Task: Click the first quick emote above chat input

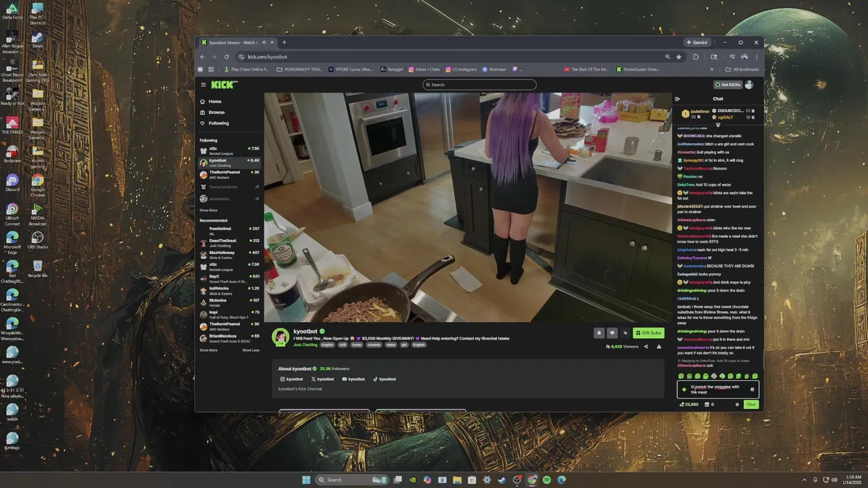Action: coord(682,376)
